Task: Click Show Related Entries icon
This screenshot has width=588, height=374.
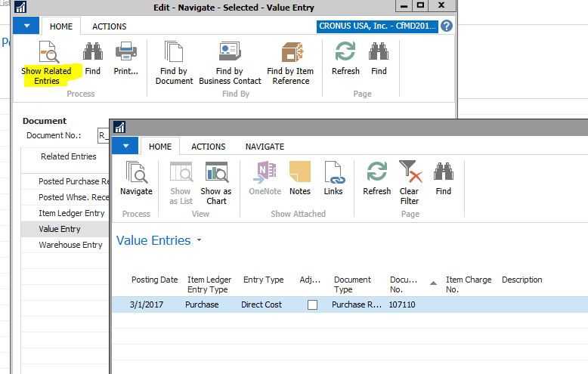Action: tap(46, 53)
